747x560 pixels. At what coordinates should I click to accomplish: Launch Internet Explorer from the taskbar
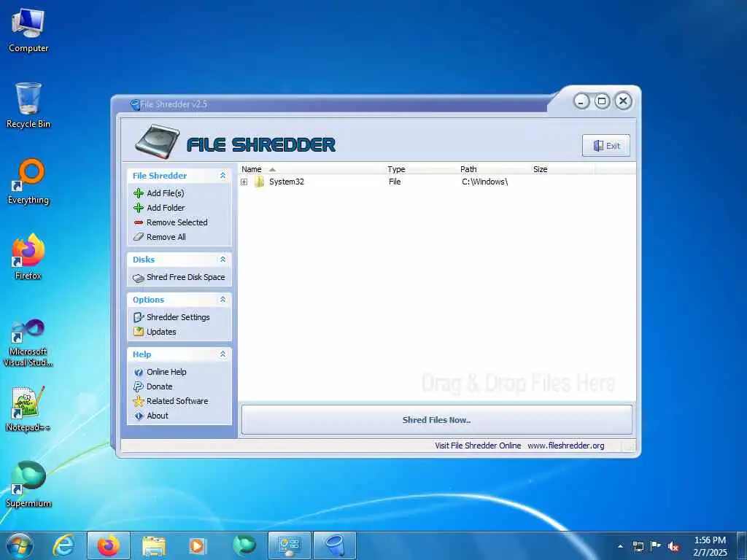63,545
